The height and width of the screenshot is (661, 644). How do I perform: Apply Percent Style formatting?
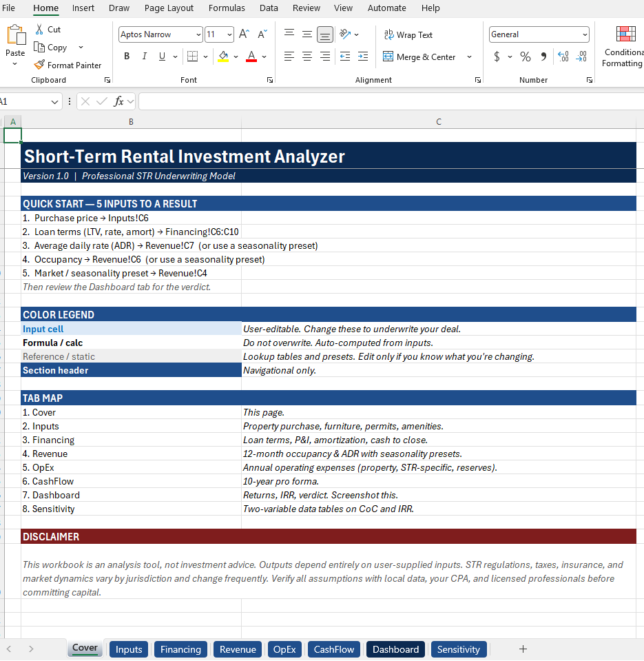[526, 57]
